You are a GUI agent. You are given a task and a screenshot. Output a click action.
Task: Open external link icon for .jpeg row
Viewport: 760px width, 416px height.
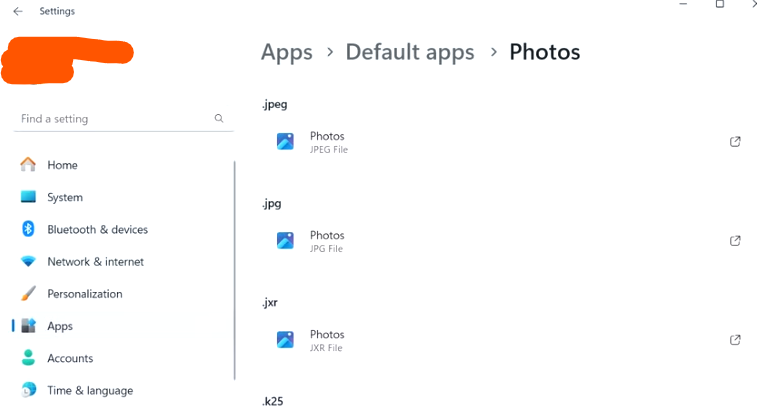pyautogui.click(x=735, y=142)
